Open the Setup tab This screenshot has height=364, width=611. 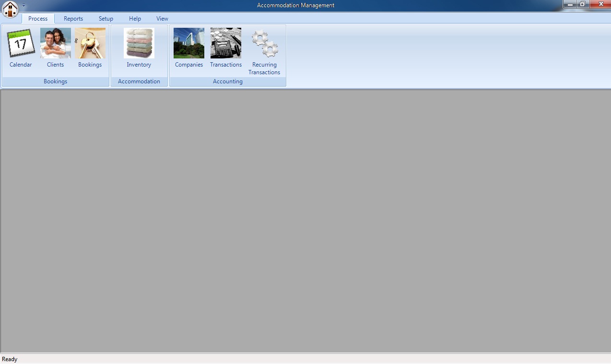coord(106,19)
